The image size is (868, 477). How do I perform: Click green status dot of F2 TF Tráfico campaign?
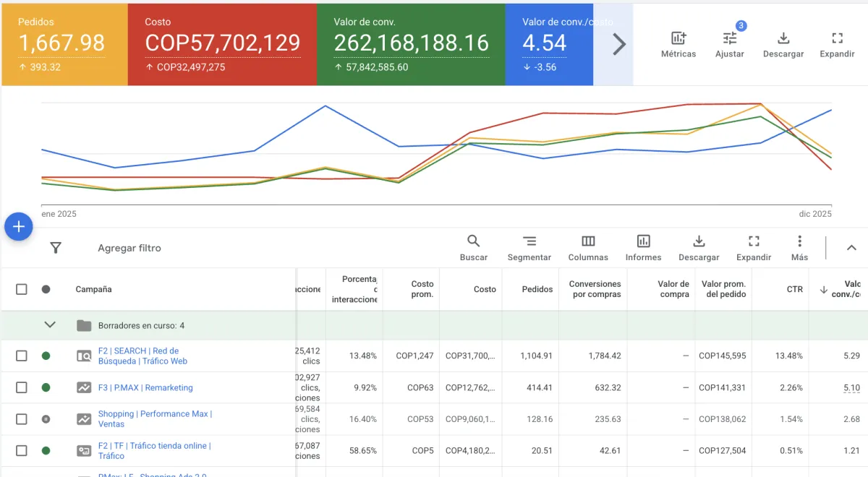click(46, 451)
